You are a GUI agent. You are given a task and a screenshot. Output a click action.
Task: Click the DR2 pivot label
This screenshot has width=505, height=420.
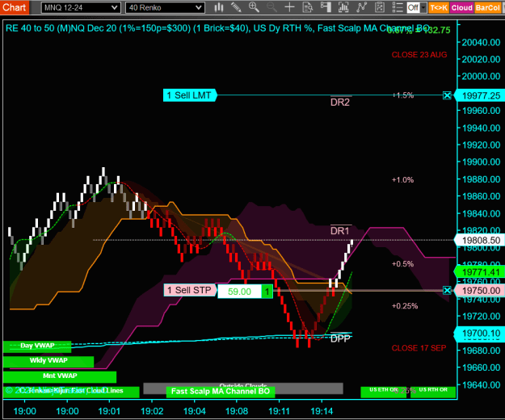click(340, 103)
